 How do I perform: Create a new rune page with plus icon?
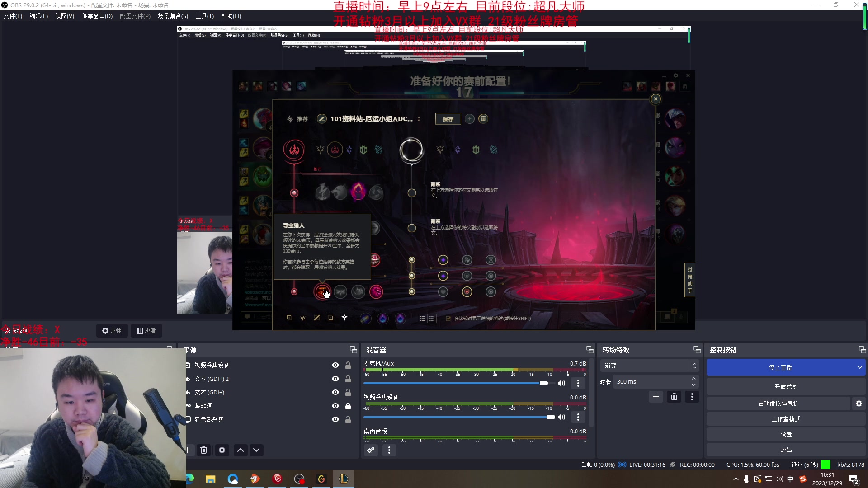point(470,119)
